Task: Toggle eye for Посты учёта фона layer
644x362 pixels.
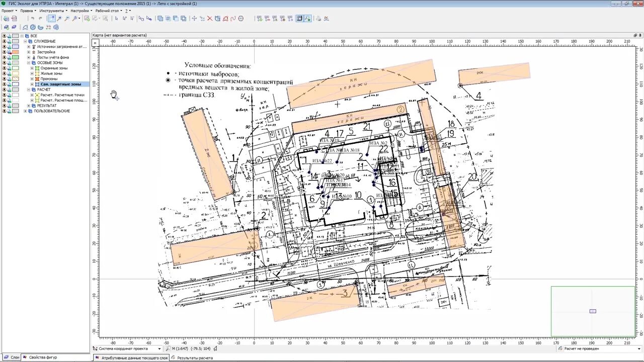Action: [4, 57]
